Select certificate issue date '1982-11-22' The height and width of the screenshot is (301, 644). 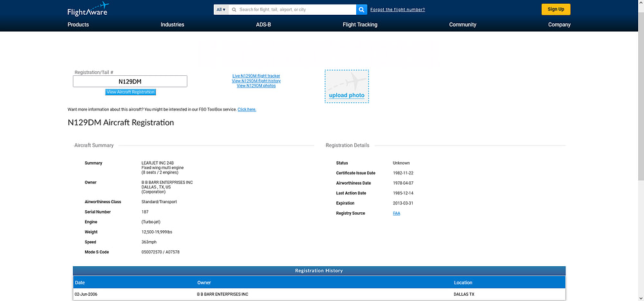tap(403, 173)
